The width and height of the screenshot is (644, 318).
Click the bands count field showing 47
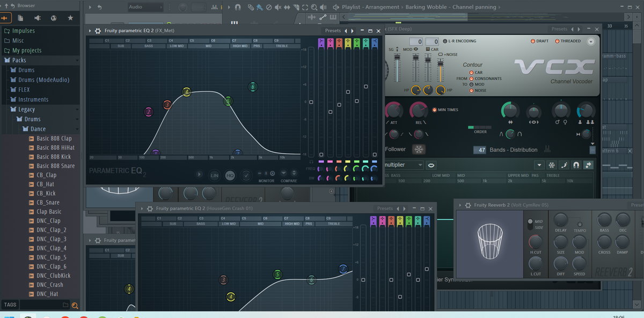[x=480, y=150]
